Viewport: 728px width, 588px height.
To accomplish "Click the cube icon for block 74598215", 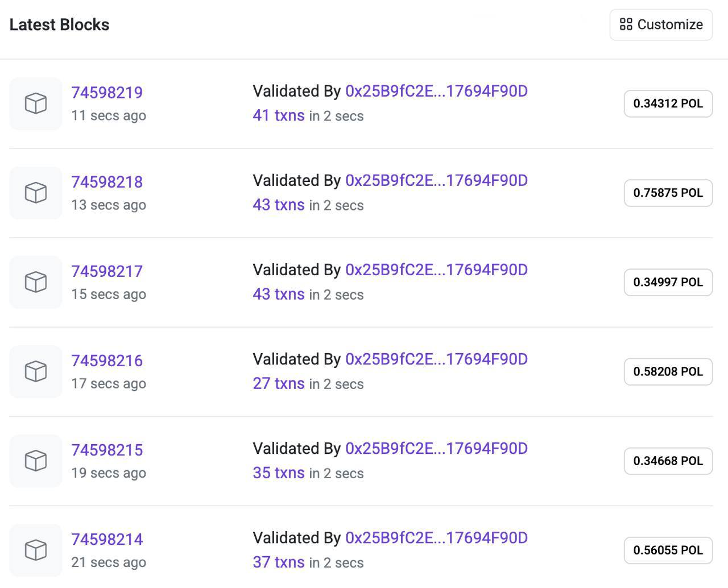I will (36, 461).
